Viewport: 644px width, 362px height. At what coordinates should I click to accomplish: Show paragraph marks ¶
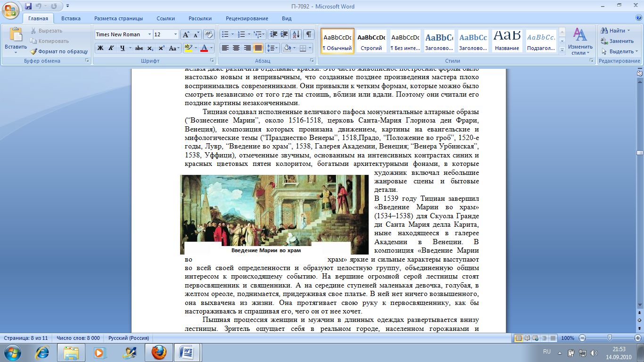coord(309,34)
